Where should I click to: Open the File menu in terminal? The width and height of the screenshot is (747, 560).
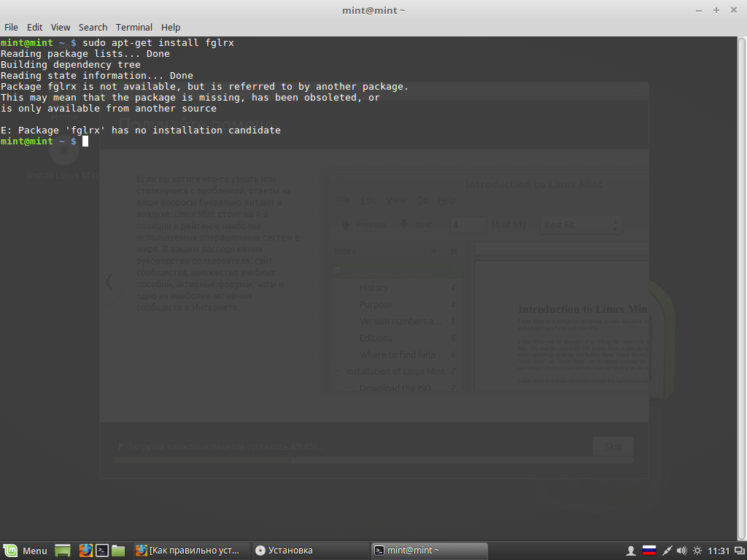(x=11, y=27)
